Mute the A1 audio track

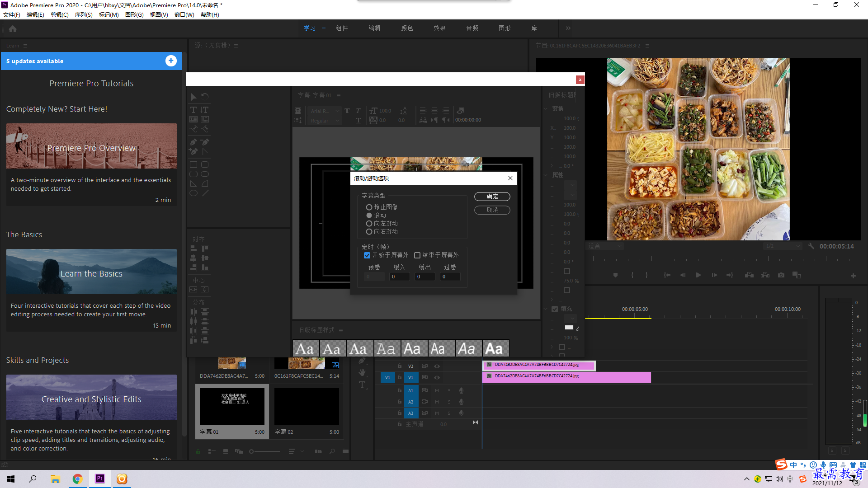(x=437, y=390)
